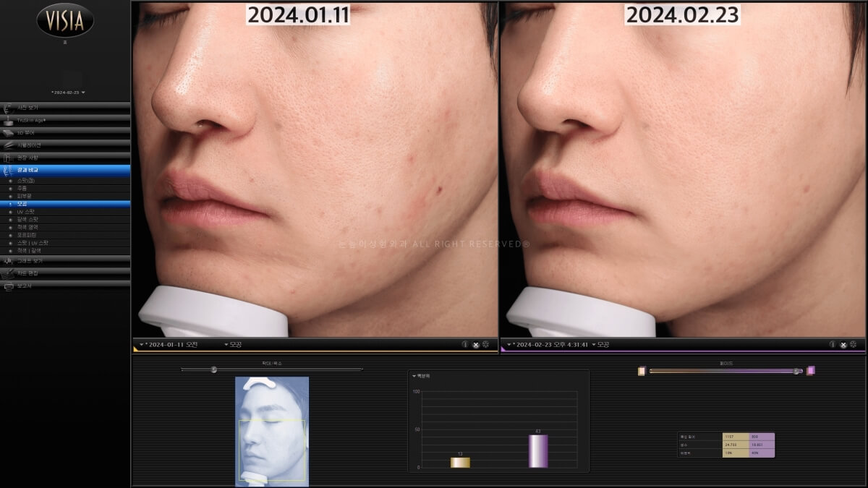Open the 2024-01-11 오전 date dropdown
This screenshot has width=868, height=488.
click(x=167, y=345)
